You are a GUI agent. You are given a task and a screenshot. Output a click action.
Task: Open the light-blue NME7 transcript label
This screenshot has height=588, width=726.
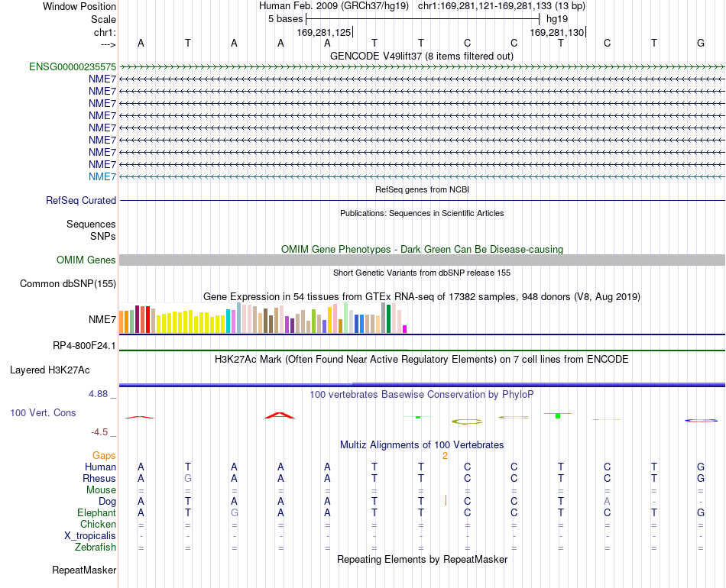click(x=102, y=176)
